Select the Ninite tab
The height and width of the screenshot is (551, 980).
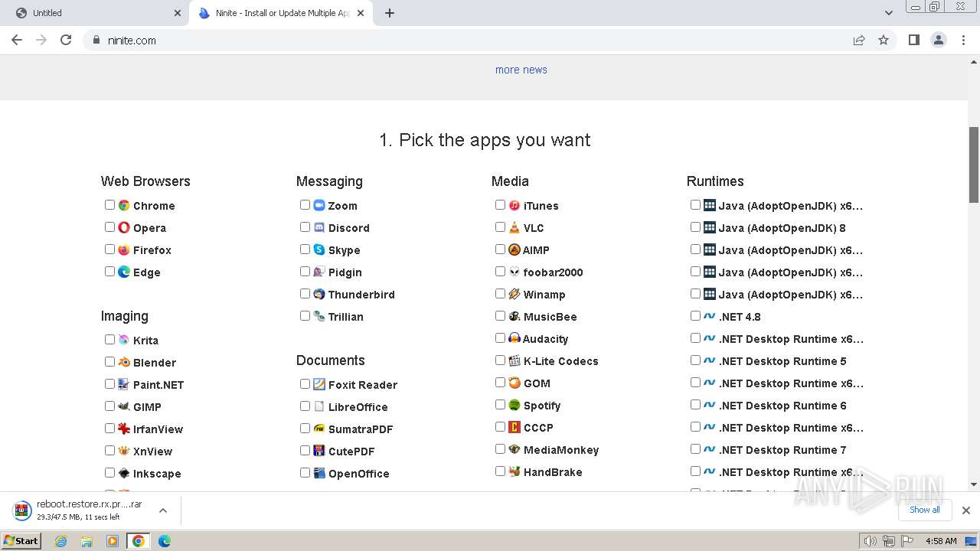coord(281,13)
